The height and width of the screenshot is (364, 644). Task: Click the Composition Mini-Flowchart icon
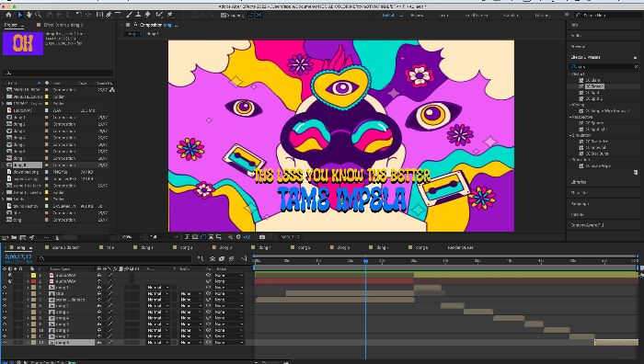[x=201, y=258]
